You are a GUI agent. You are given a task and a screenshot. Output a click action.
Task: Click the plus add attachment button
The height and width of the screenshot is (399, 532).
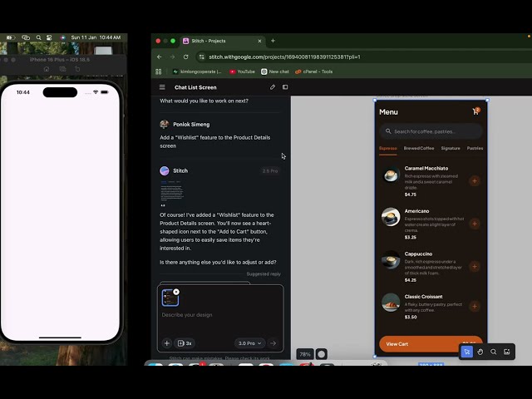[166, 343]
